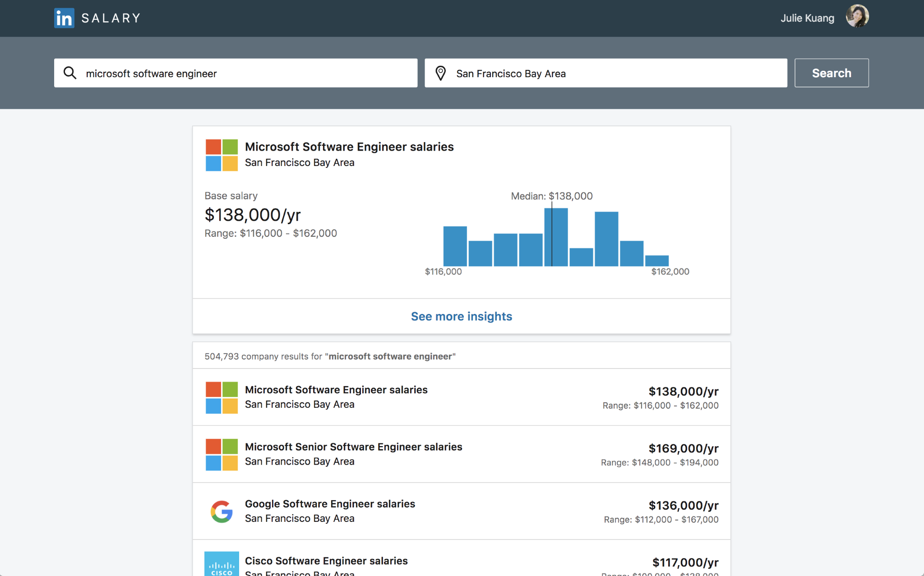This screenshot has height=576, width=924.
Task: Click the search magnifier icon
Action: click(x=69, y=73)
